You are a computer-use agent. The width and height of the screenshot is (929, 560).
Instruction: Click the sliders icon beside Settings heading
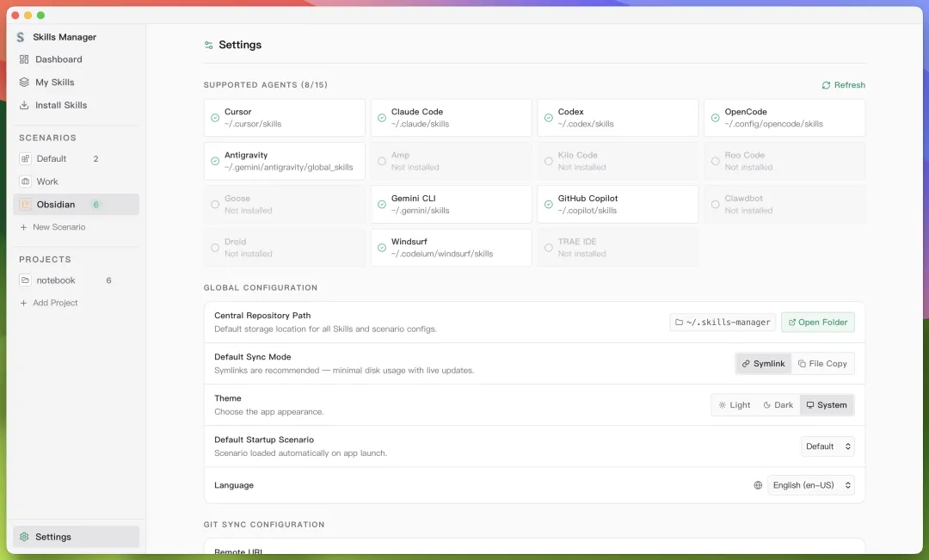click(208, 45)
